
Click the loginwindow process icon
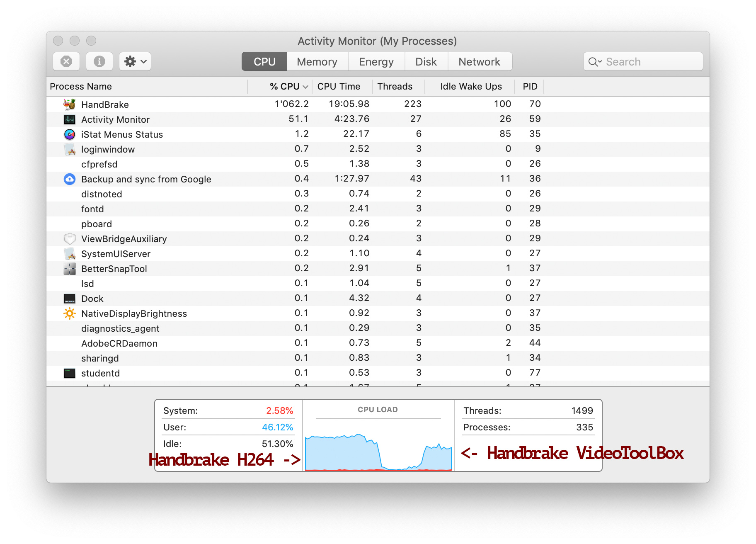(x=70, y=149)
